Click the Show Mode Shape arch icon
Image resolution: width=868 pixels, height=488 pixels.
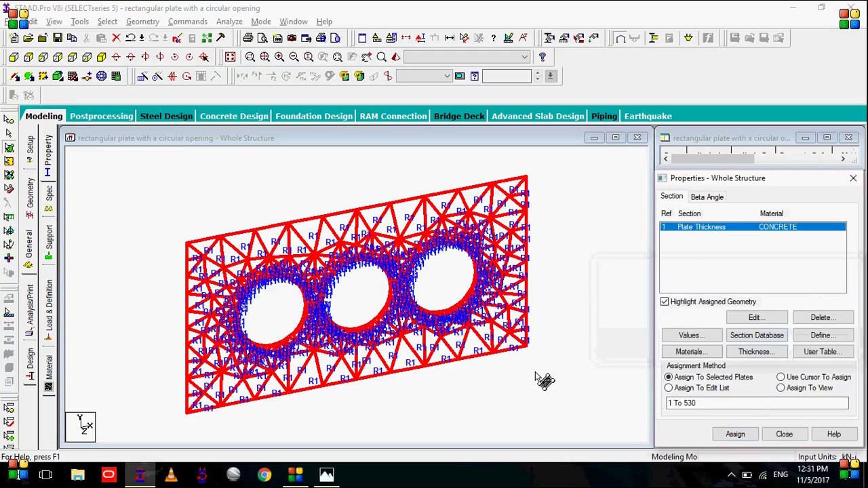[x=620, y=38]
